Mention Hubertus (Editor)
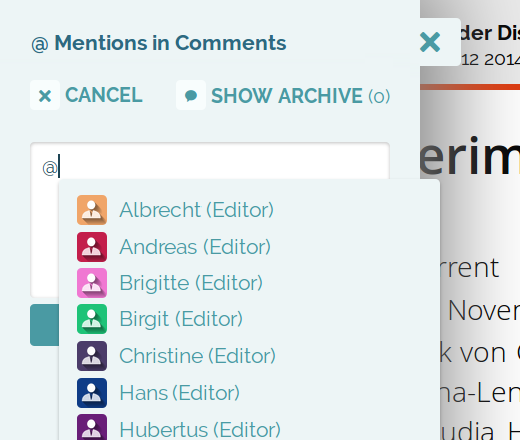 click(x=200, y=430)
